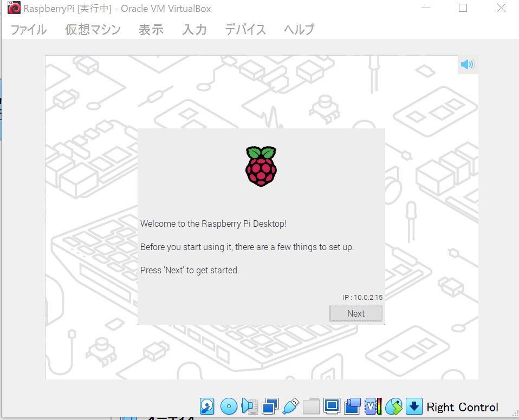Screen dimensions: 519x420
Task: Click the keyboard capture arrow icon
Action: [x=414, y=406]
